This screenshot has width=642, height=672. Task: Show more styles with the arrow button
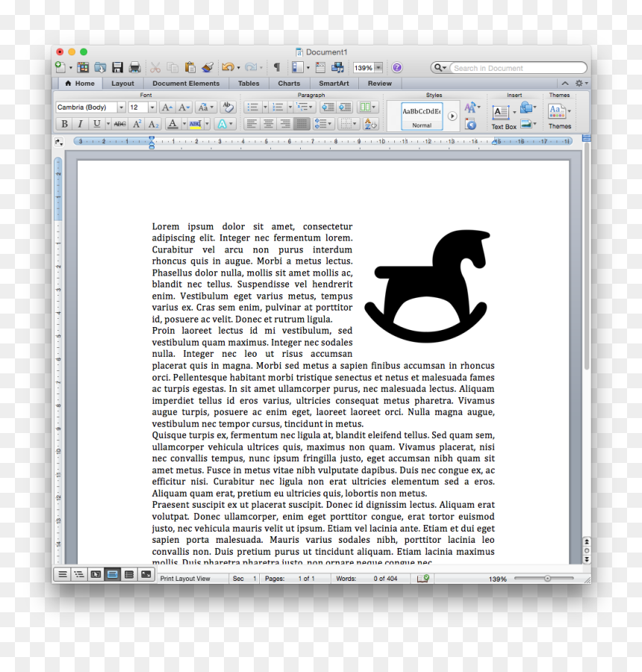(452, 116)
